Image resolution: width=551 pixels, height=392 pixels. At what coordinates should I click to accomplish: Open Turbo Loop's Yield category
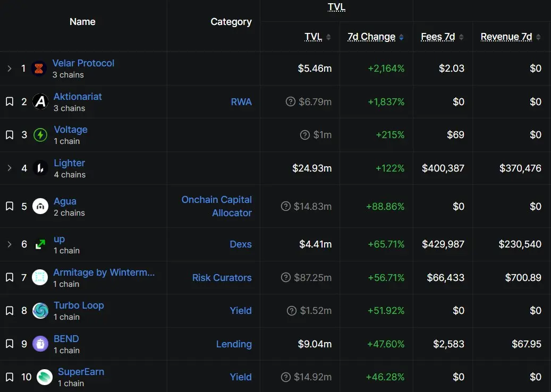(x=241, y=311)
